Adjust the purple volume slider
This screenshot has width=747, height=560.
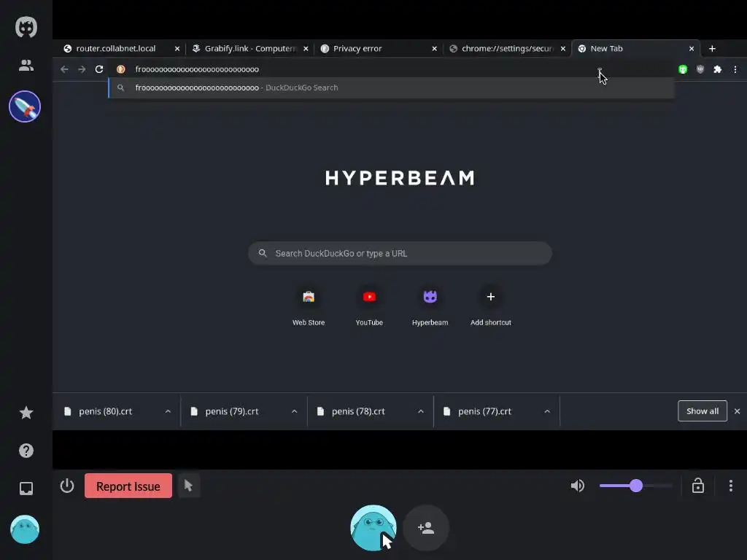pos(636,486)
